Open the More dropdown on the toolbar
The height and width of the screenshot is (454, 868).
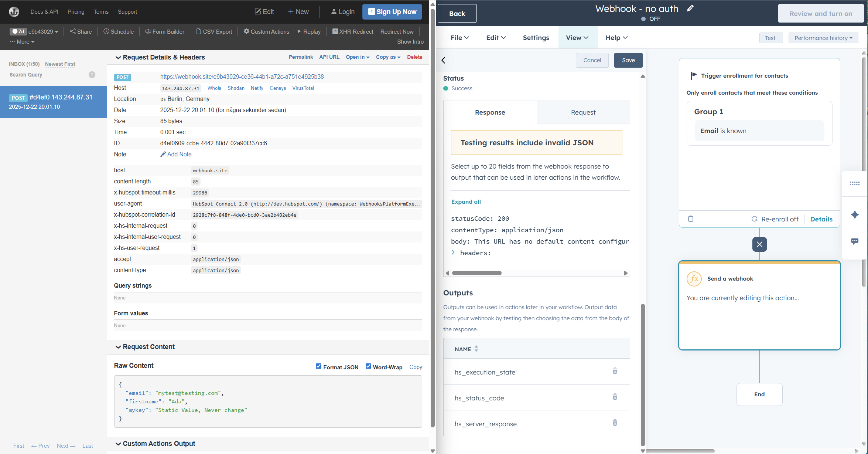[21, 41]
